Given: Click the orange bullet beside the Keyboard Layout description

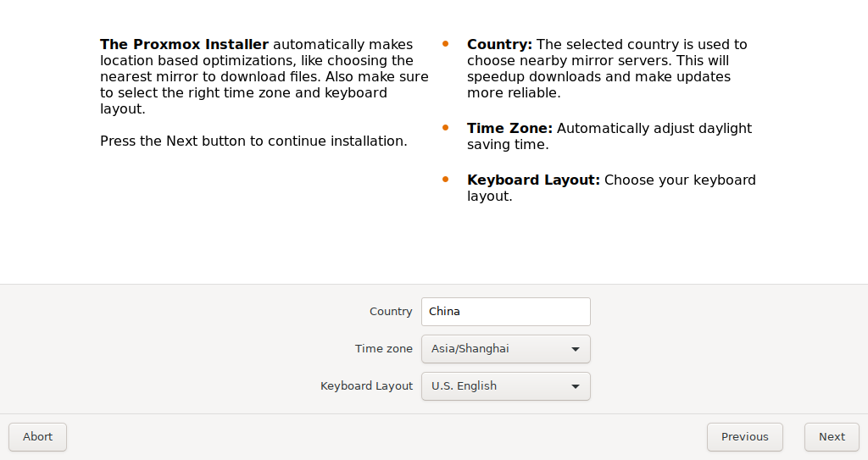Looking at the screenshot, I should pos(445,180).
